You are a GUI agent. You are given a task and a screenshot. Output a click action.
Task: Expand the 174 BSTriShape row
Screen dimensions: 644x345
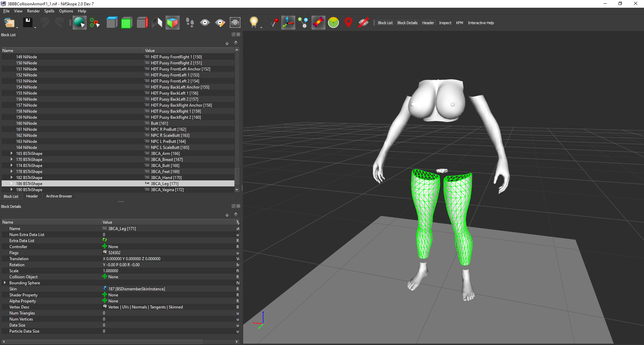11,165
